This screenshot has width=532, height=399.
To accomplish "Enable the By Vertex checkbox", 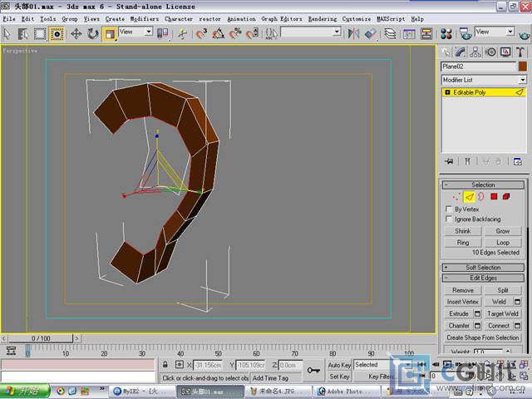I will (x=449, y=209).
